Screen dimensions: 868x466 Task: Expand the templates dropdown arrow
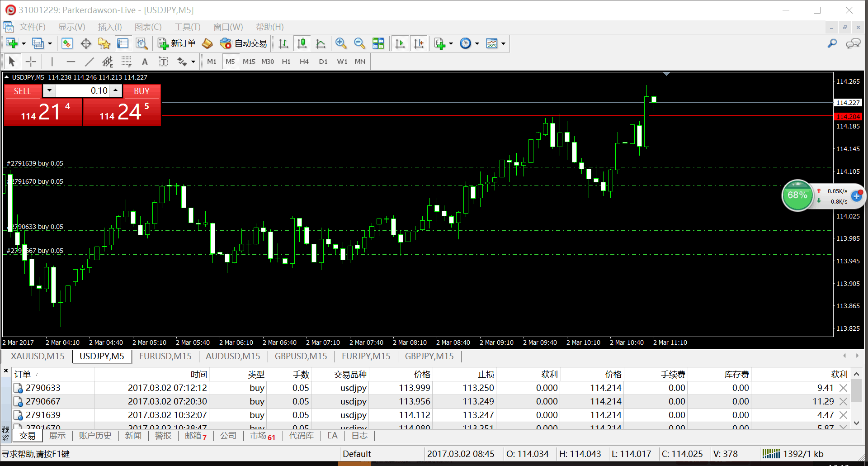(x=503, y=44)
